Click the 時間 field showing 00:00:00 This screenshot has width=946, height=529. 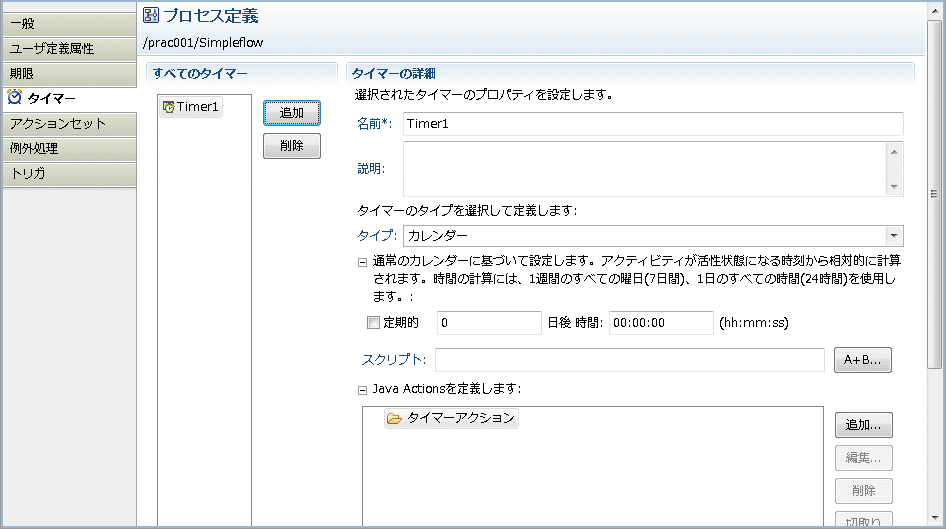(661, 323)
